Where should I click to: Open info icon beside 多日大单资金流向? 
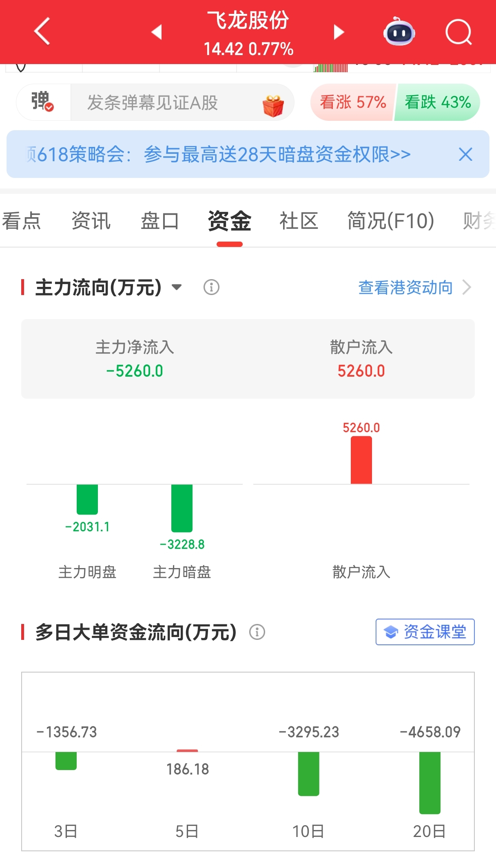pyautogui.click(x=257, y=632)
